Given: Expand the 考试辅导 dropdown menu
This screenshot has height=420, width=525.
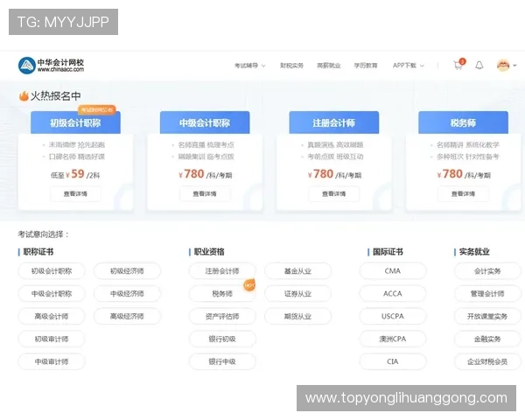Looking at the screenshot, I should pos(249,66).
